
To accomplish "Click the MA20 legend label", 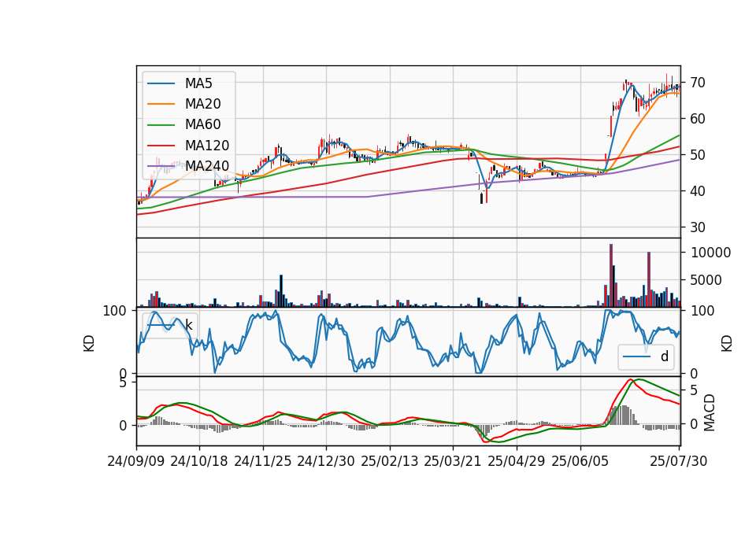I will (x=202, y=104).
